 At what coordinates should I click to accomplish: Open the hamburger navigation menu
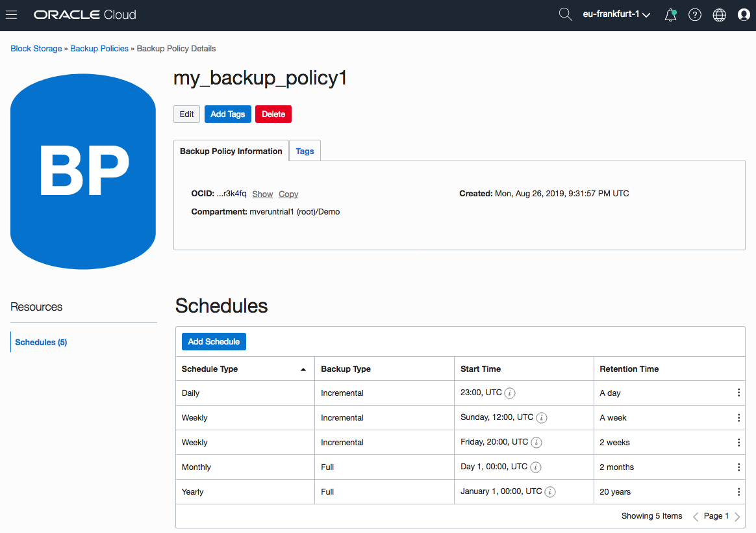click(x=11, y=15)
